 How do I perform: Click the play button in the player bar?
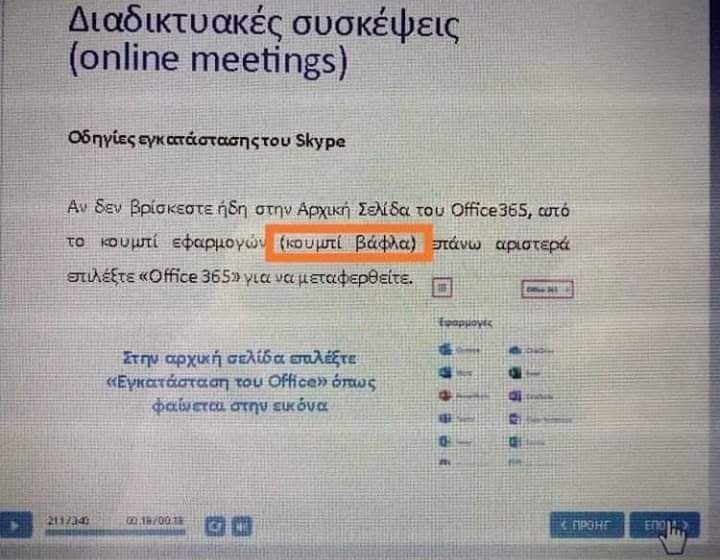(16, 525)
